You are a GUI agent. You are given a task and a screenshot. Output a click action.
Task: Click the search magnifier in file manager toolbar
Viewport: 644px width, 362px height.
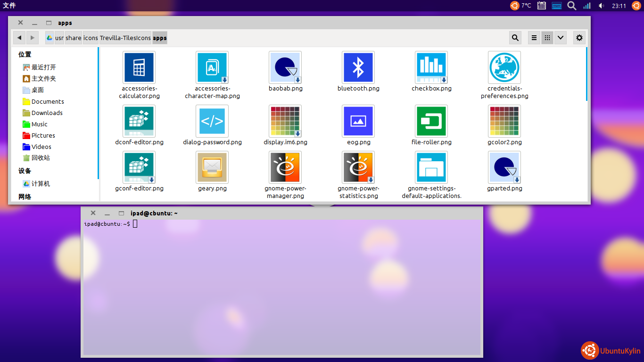click(515, 38)
